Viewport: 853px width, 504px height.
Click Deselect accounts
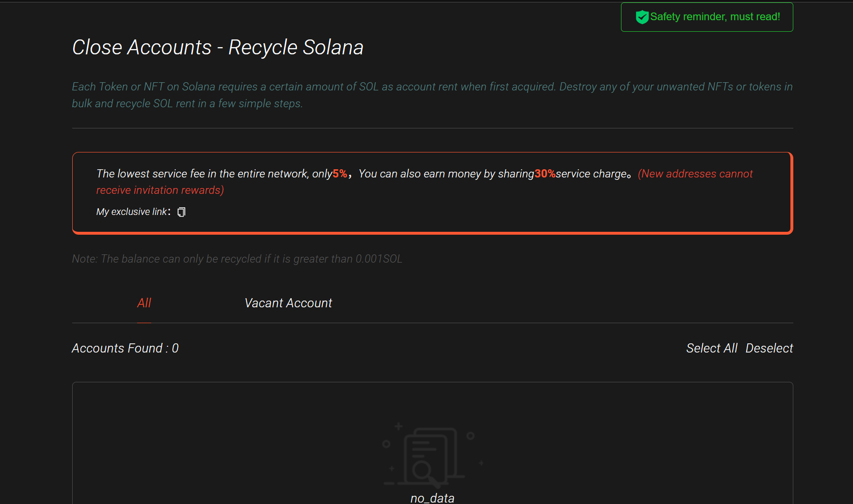(x=769, y=348)
